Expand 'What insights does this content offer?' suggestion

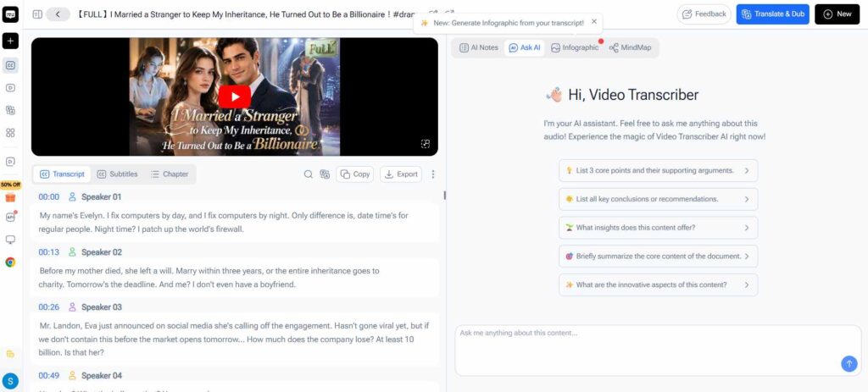pos(658,228)
